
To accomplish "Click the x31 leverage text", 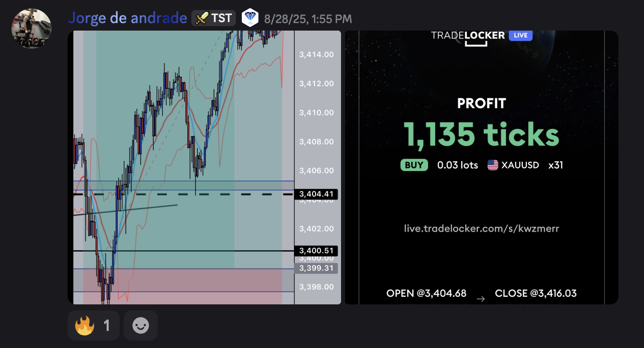I will pos(556,165).
